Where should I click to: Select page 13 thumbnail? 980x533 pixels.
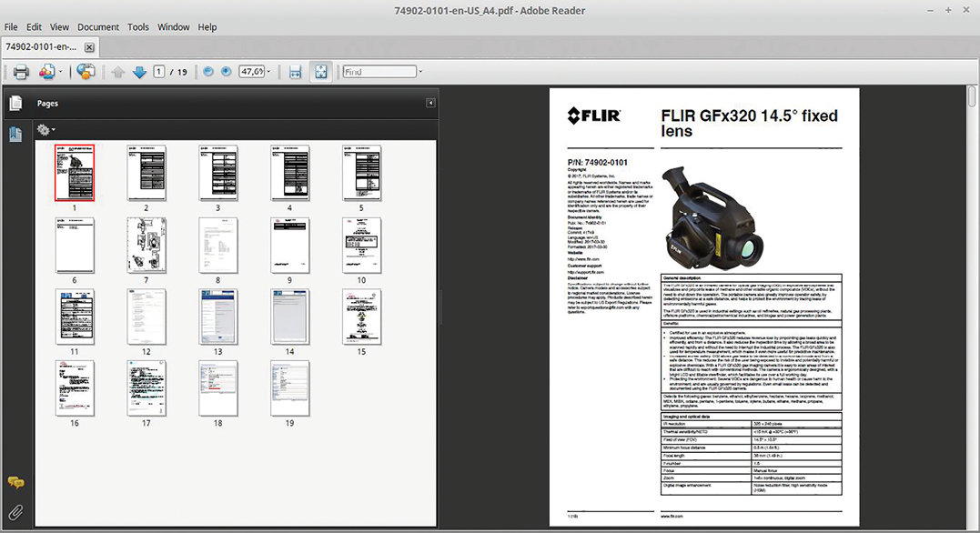tap(218, 317)
